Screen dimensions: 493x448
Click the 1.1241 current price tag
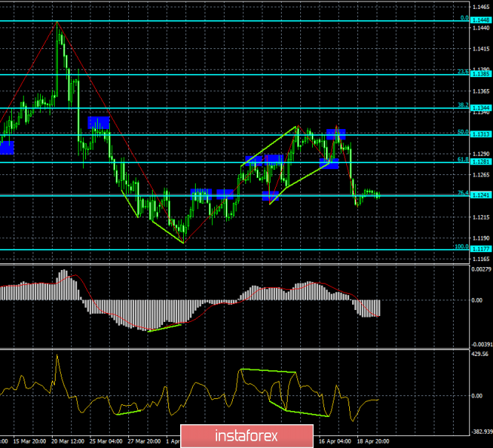479,195
